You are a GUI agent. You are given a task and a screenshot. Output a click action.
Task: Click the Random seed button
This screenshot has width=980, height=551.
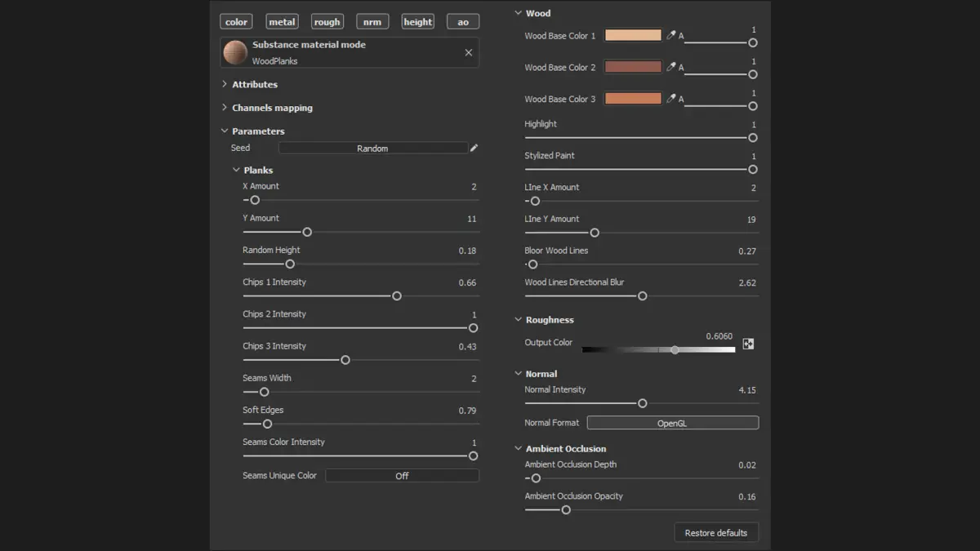372,149
